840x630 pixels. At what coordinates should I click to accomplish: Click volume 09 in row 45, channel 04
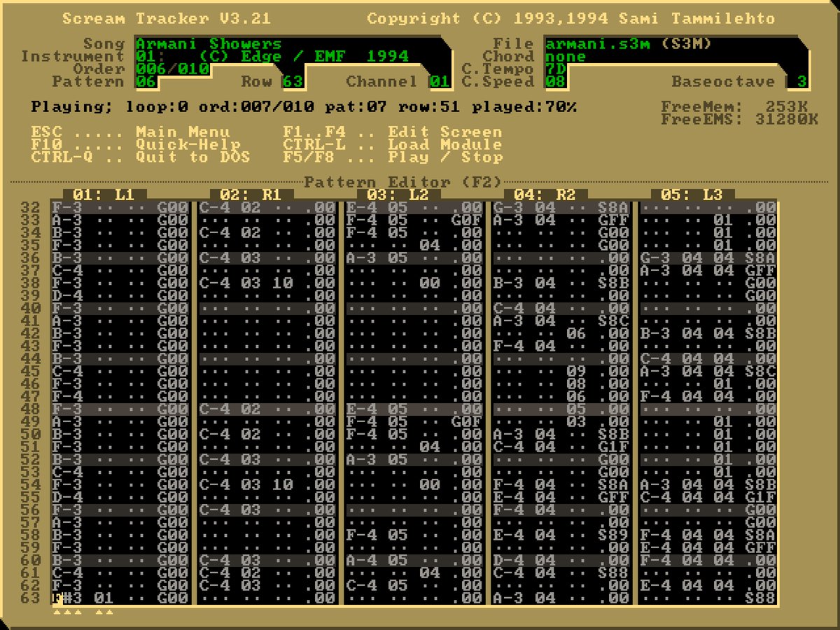click(576, 371)
